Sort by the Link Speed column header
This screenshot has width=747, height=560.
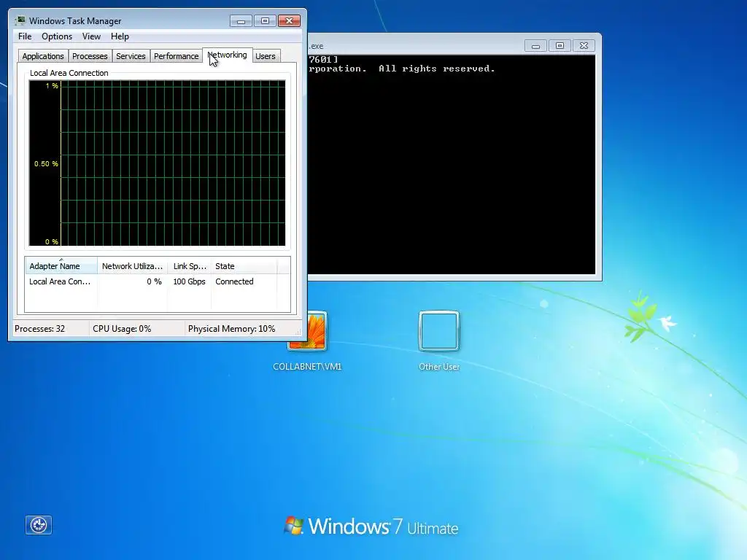189,265
